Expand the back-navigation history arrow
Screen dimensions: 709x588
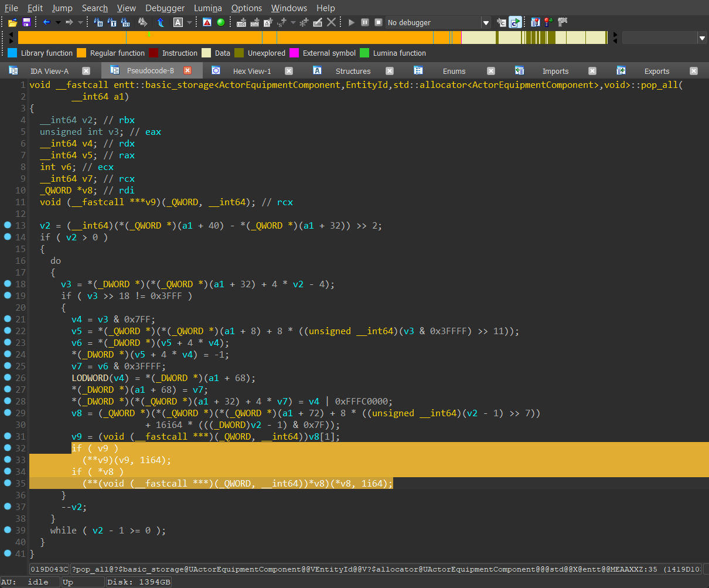tap(57, 22)
